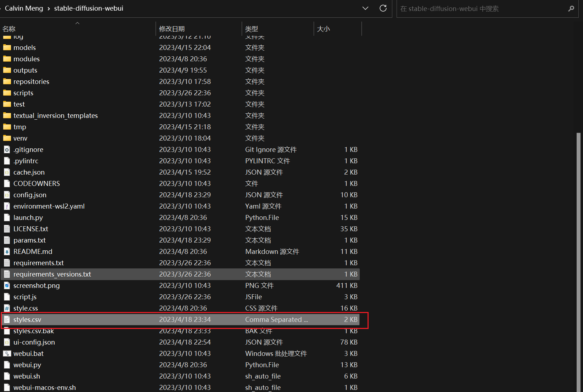The width and height of the screenshot is (583, 392).
Task: Click the style.css file icon
Action: 7,308
